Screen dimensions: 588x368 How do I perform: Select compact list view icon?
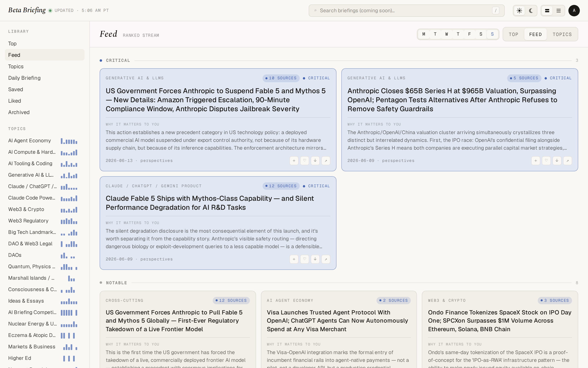coord(559,11)
